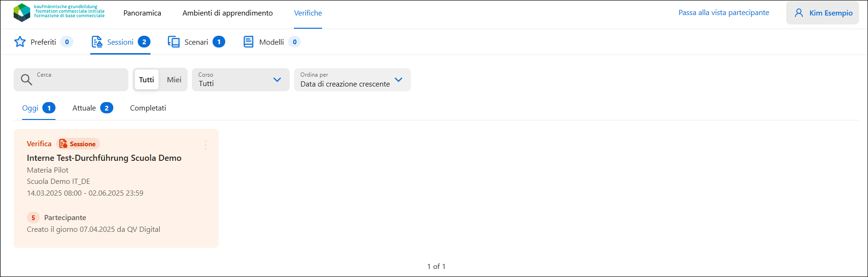Click the Ordina per chevron arrow

pyautogui.click(x=399, y=79)
